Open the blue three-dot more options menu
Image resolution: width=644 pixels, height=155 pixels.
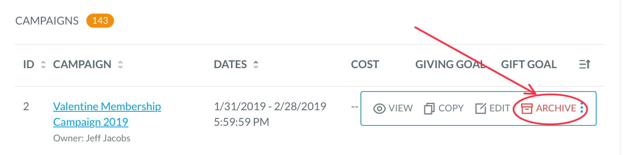pos(582,108)
